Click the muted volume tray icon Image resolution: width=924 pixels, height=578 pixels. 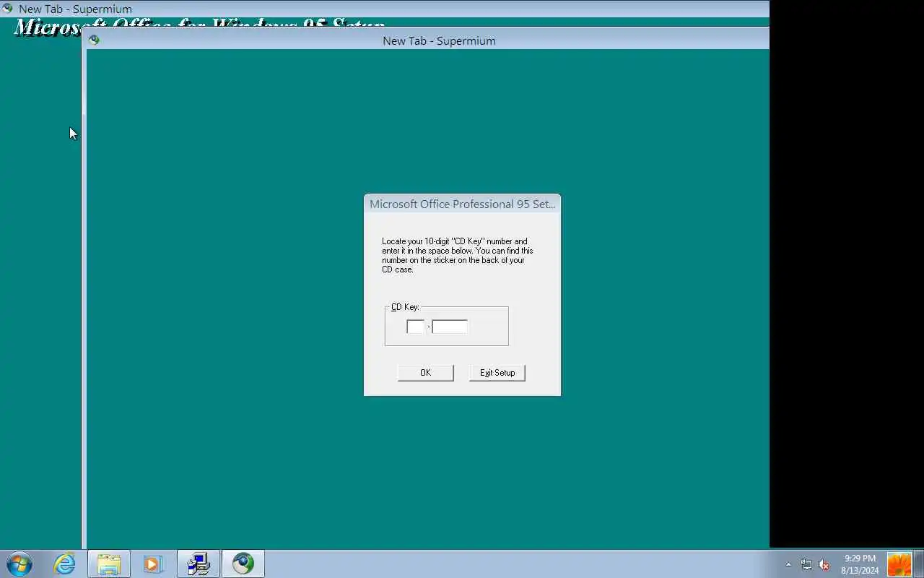[x=824, y=564]
